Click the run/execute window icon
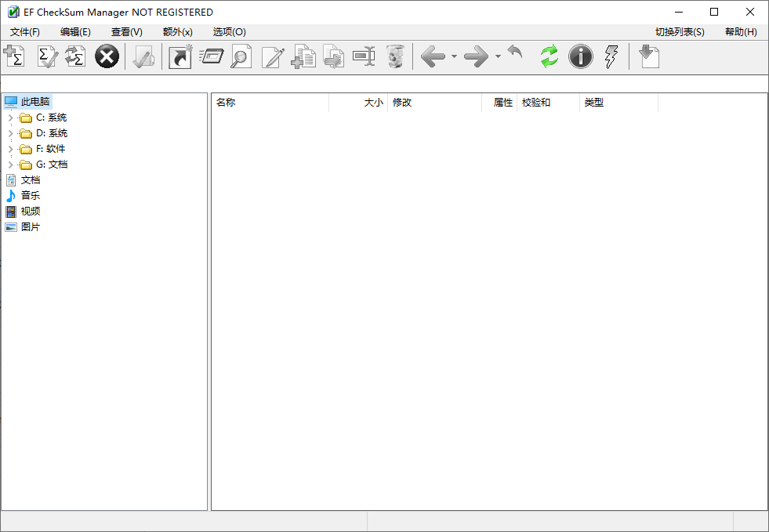 212,56
